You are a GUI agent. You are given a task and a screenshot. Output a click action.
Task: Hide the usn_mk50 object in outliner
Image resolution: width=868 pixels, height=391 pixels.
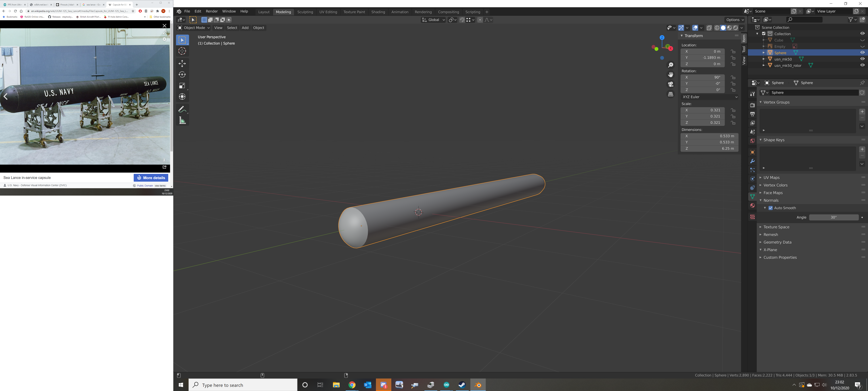[862, 59]
